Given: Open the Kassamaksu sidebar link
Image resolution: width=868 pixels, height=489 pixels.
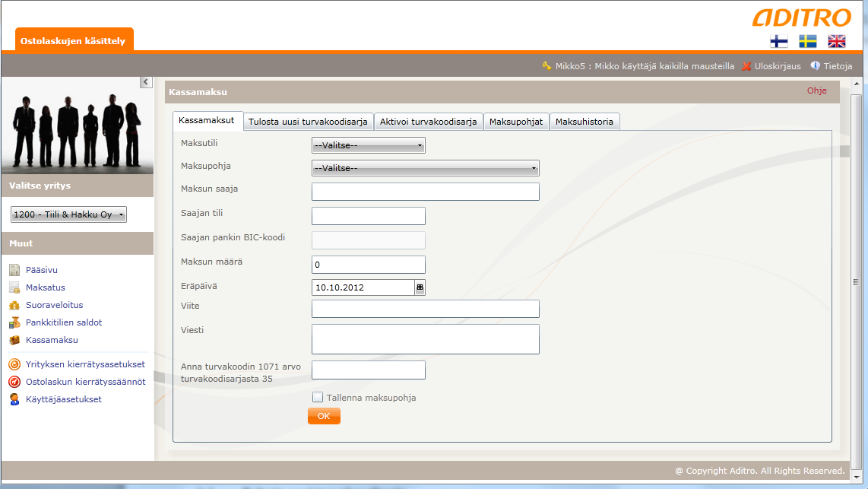Looking at the screenshot, I should pos(52,340).
